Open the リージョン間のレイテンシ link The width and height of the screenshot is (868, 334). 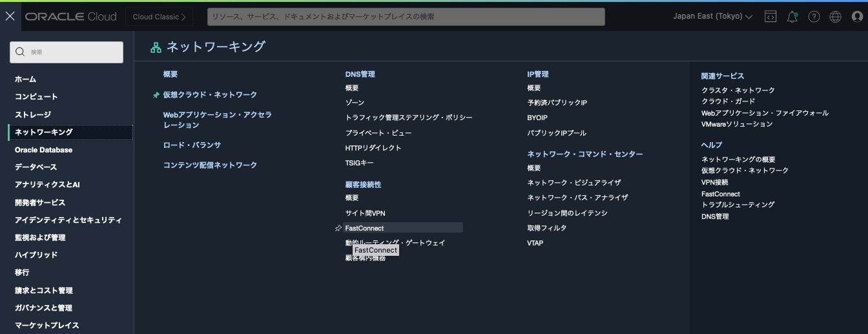pyautogui.click(x=567, y=213)
